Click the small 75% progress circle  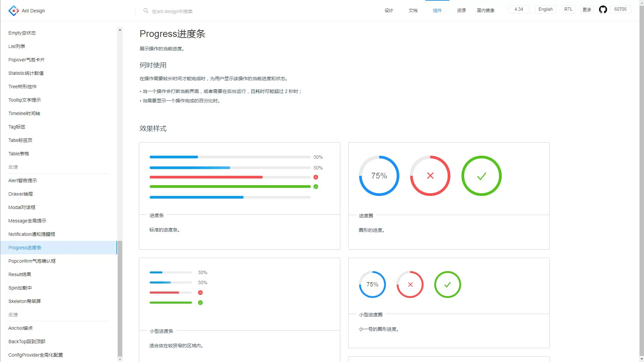(373, 285)
